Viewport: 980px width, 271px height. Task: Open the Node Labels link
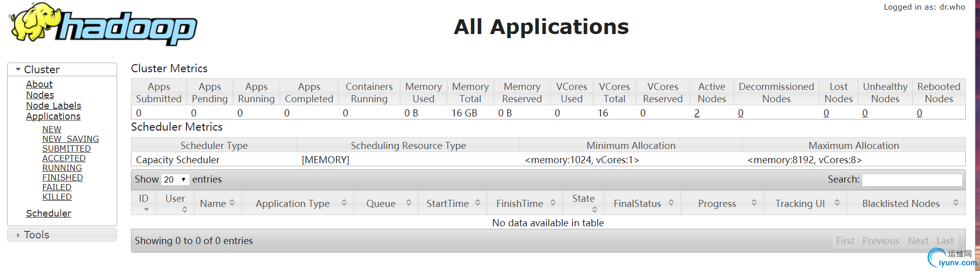tap(53, 106)
